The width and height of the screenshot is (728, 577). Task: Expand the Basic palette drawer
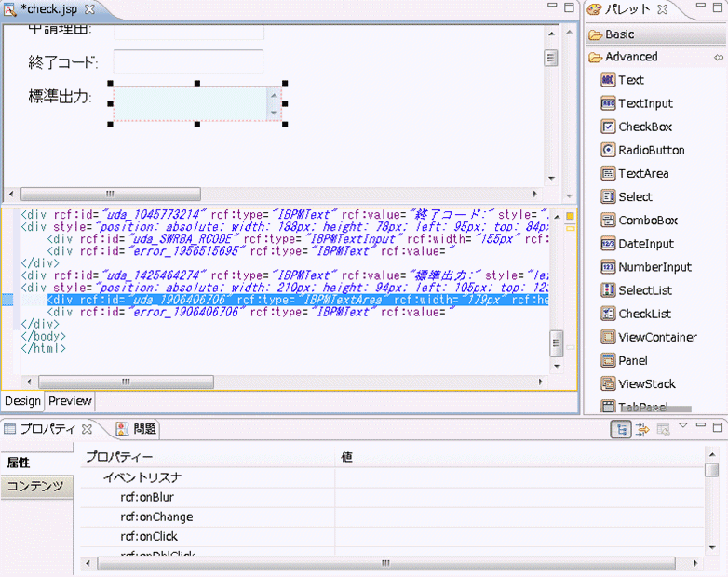point(619,34)
